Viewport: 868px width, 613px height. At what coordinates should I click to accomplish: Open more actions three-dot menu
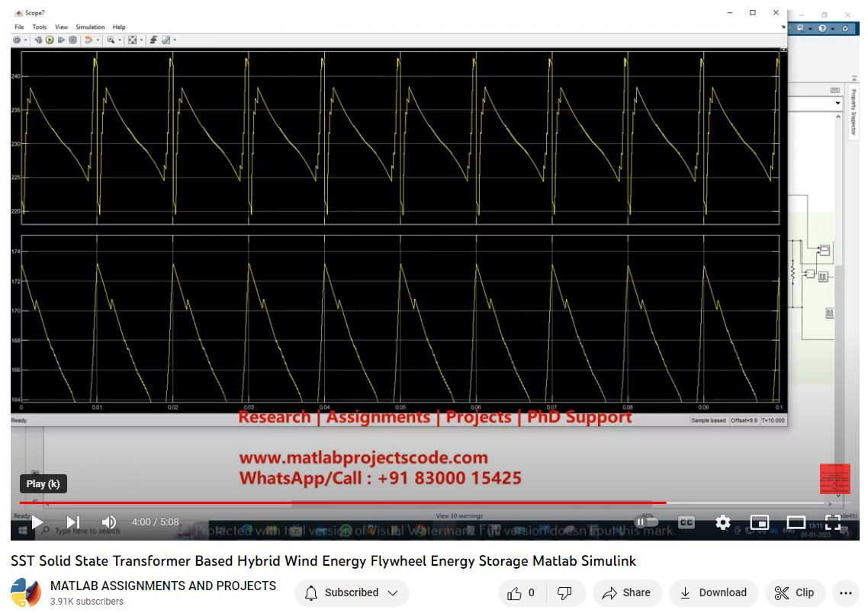point(845,593)
